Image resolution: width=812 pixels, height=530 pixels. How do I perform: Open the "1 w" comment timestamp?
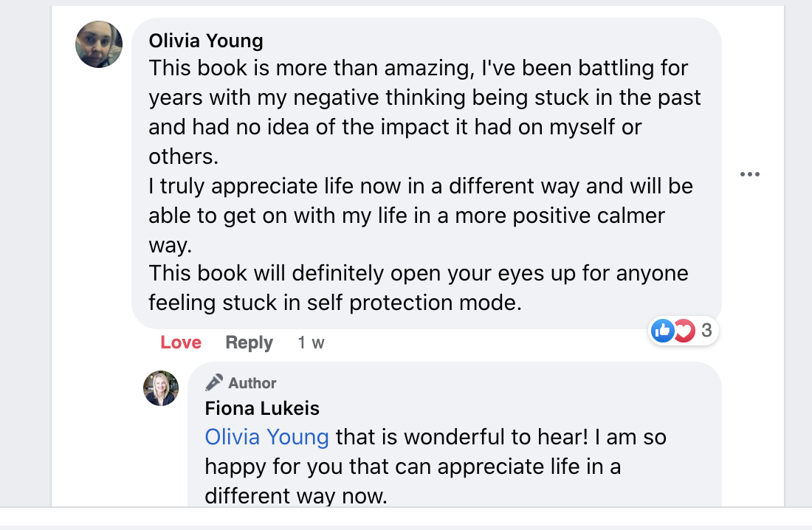pyautogui.click(x=311, y=343)
